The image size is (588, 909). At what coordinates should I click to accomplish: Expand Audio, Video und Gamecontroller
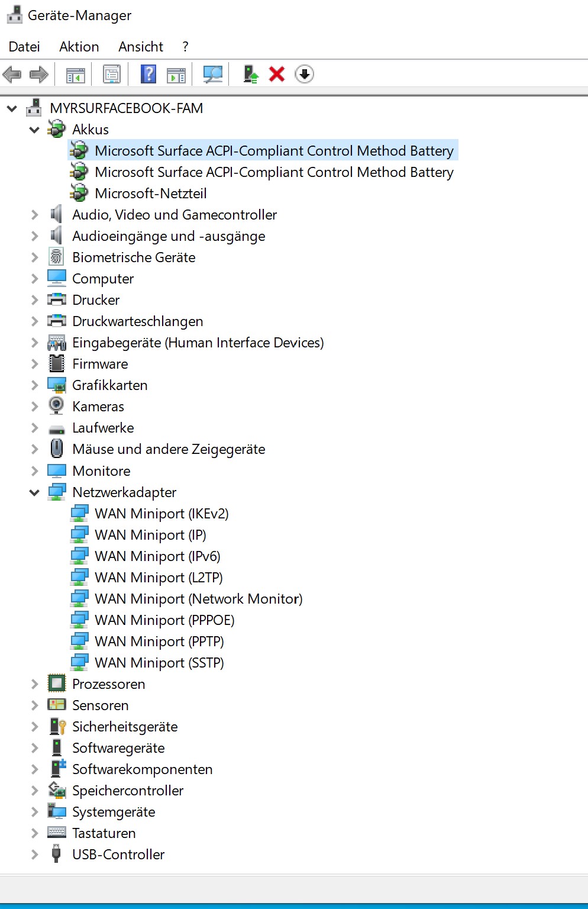point(34,215)
